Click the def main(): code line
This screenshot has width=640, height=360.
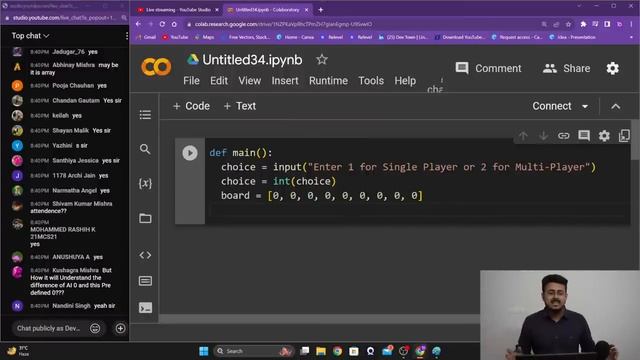[x=240, y=153]
